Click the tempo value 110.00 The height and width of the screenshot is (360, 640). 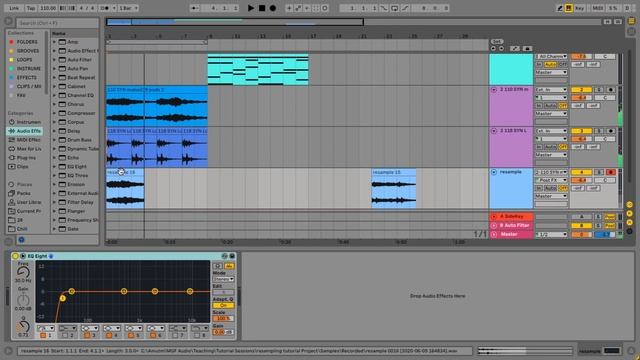coord(48,8)
